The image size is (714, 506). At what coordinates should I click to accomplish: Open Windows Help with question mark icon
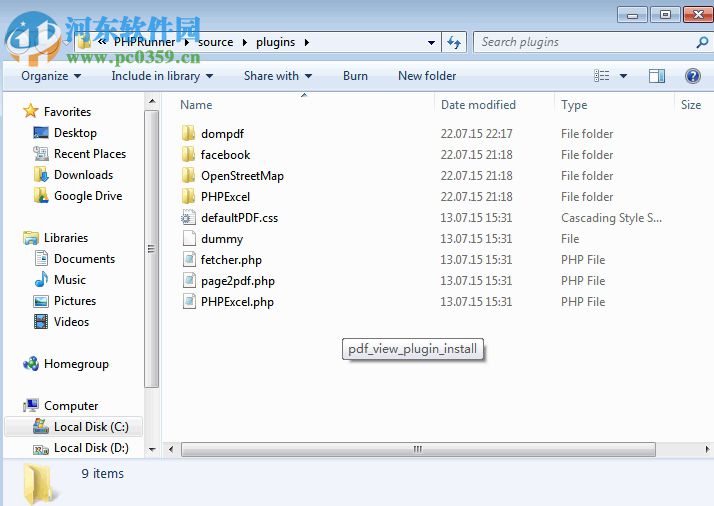coord(693,76)
